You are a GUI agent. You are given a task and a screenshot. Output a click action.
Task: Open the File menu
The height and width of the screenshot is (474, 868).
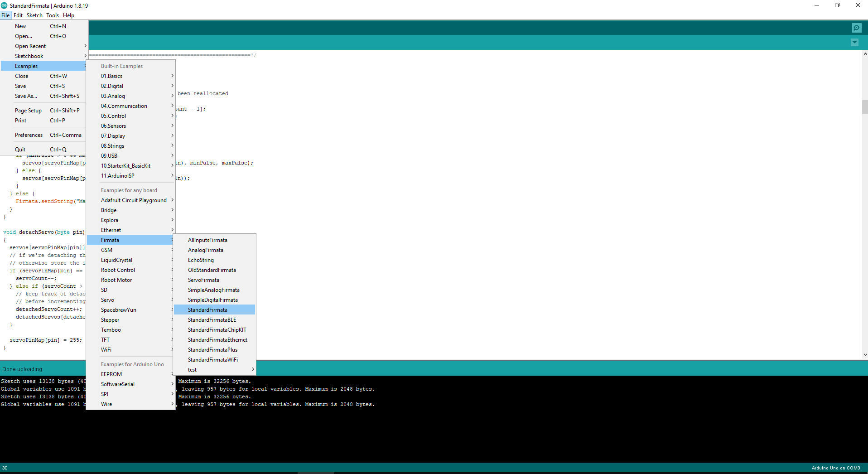(5, 15)
